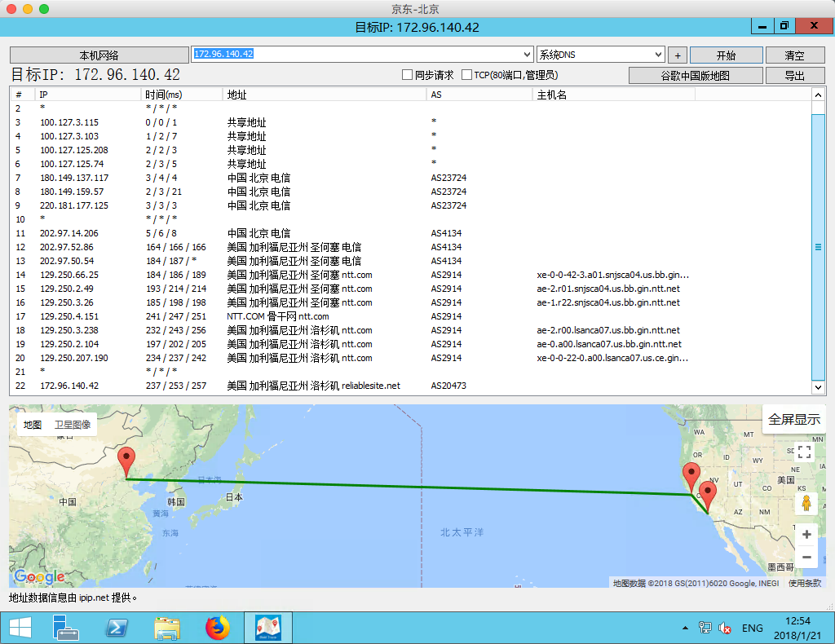The height and width of the screenshot is (644, 835).
Task: Click the Beijing map pin
Action: [x=126, y=462]
